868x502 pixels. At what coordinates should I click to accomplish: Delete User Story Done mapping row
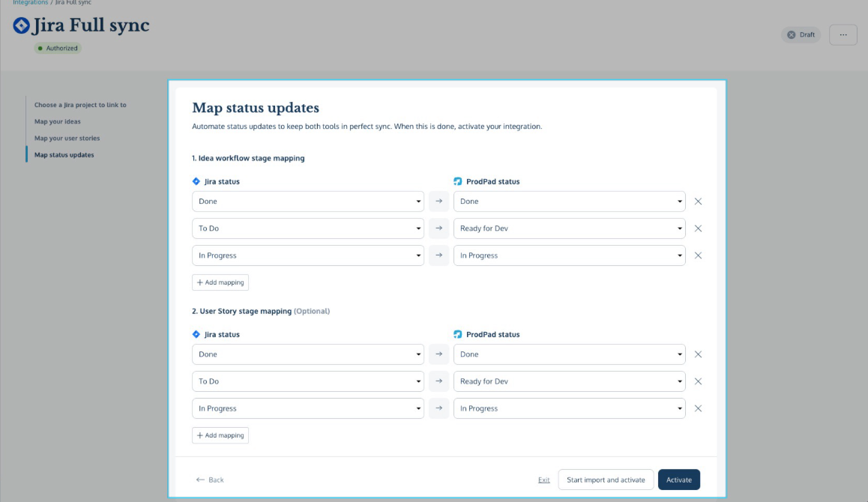coord(698,354)
